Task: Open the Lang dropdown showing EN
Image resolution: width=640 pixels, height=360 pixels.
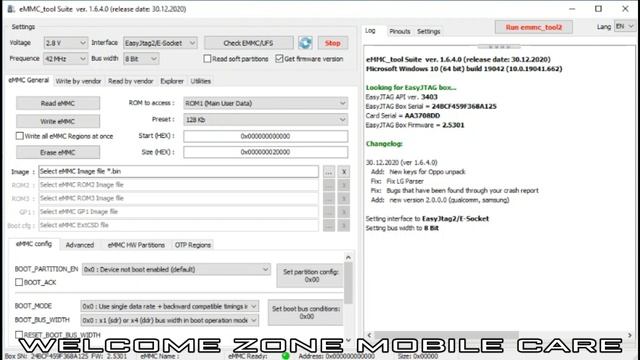Action: coord(624,27)
